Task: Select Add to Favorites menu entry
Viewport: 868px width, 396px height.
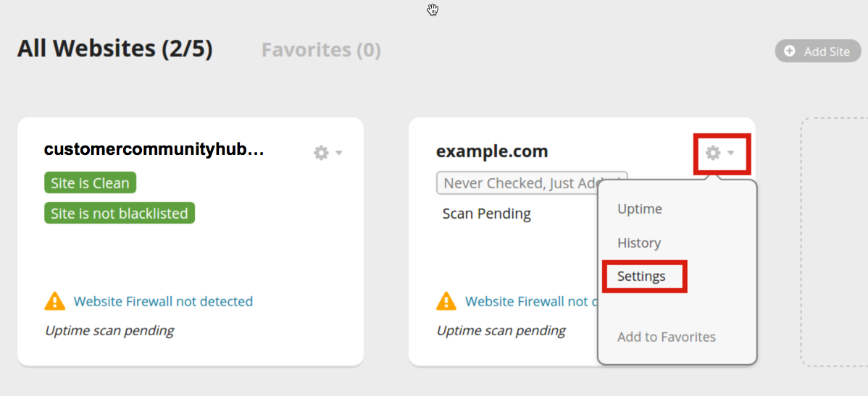Action: [x=666, y=337]
